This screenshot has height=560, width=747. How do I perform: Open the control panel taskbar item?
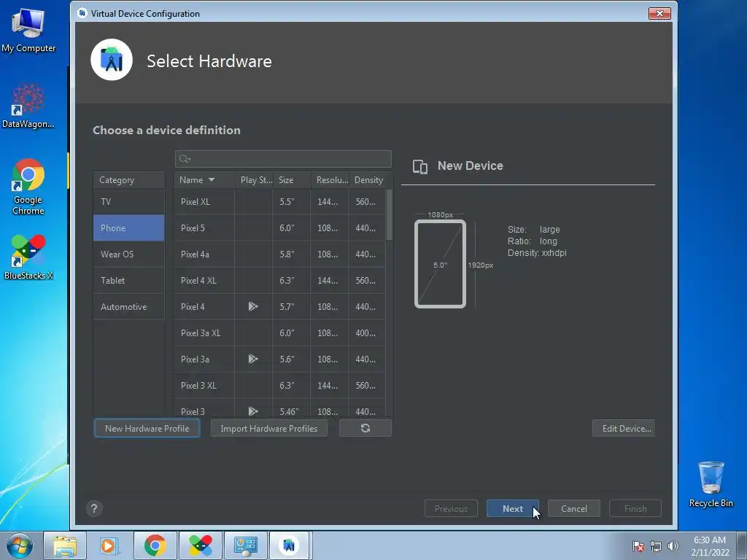[245, 545]
